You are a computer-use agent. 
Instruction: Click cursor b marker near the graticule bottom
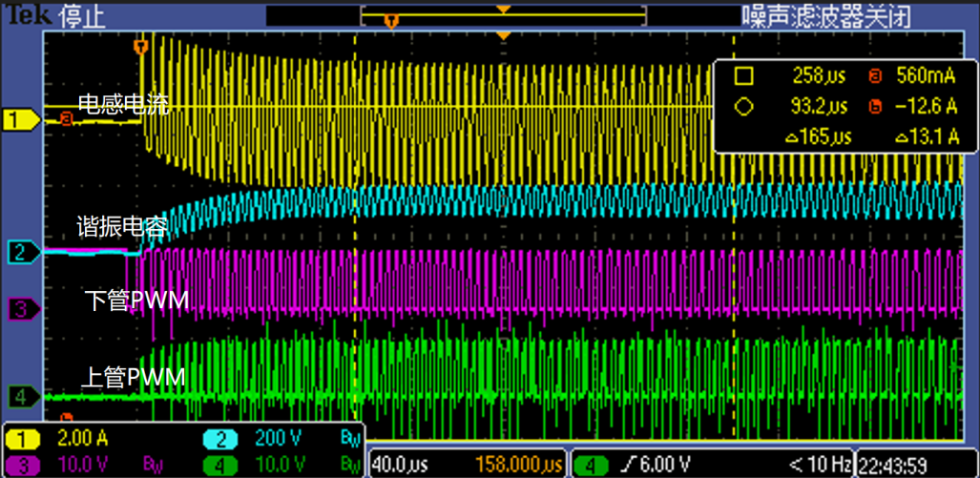(66, 417)
